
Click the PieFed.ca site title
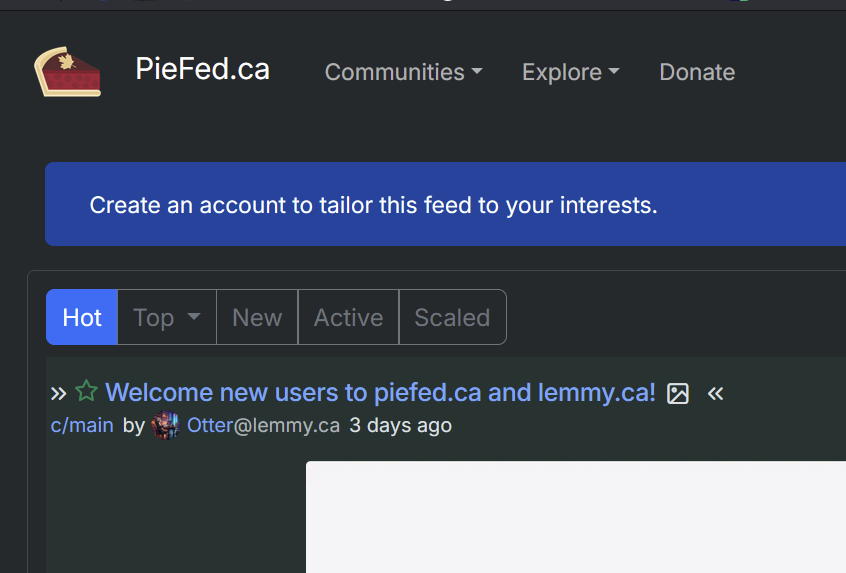click(202, 69)
